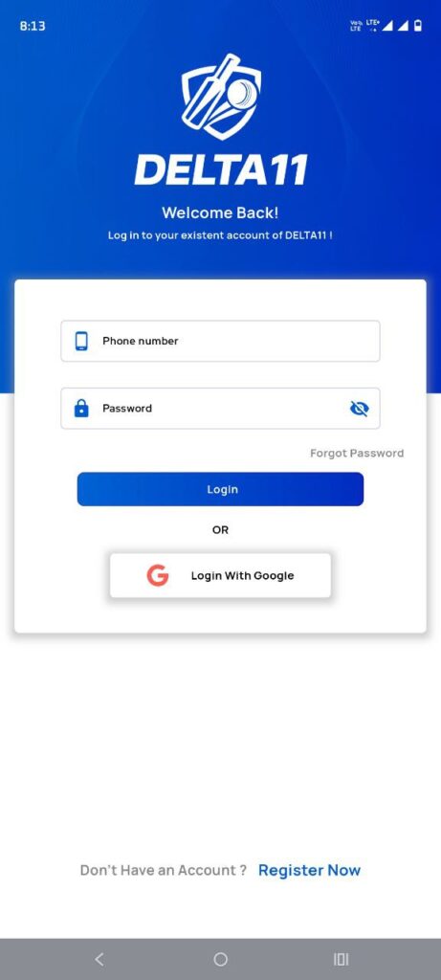The height and width of the screenshot is (980, 441).
Task: Tap the lock icon in password field
Action: pos(81,408)
